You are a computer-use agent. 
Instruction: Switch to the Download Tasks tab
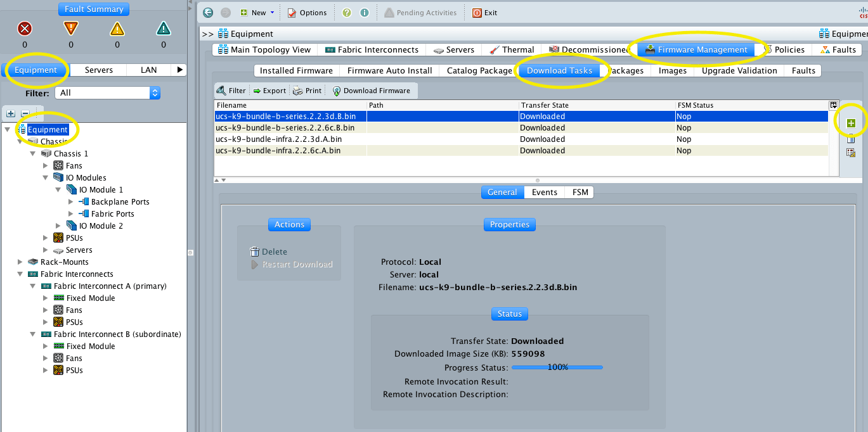[x=560, y=70]
